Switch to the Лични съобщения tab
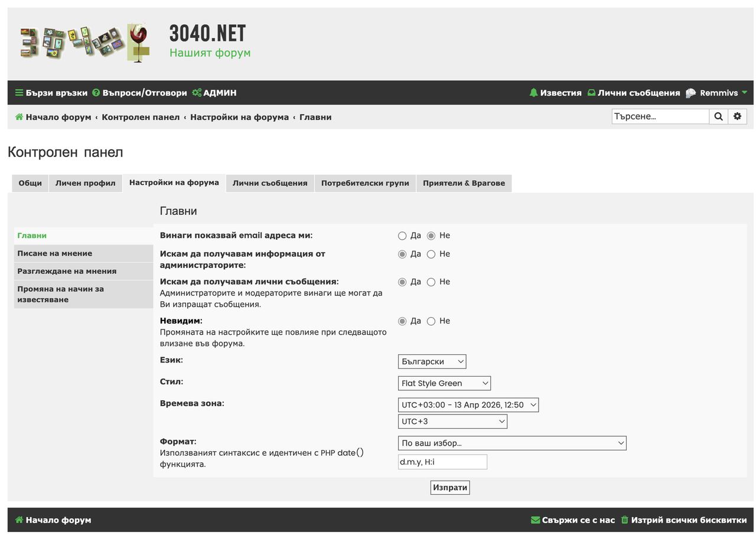The width and height of the screenshot is (756, 539). click(270, 183)
